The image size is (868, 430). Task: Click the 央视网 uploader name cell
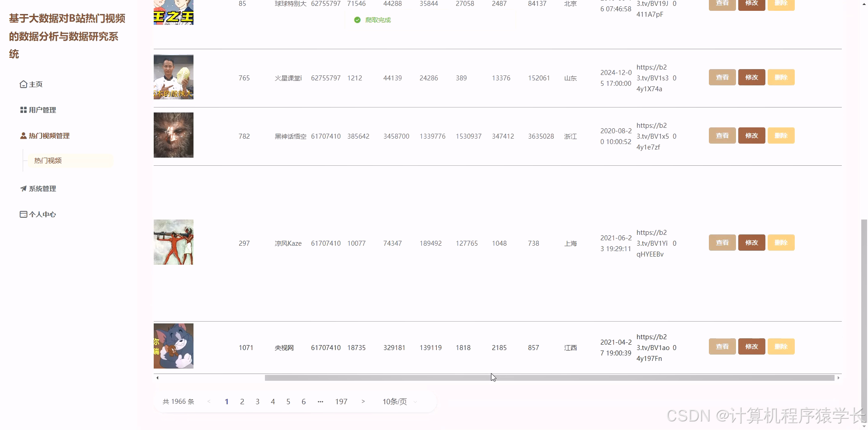coord(284,348)
